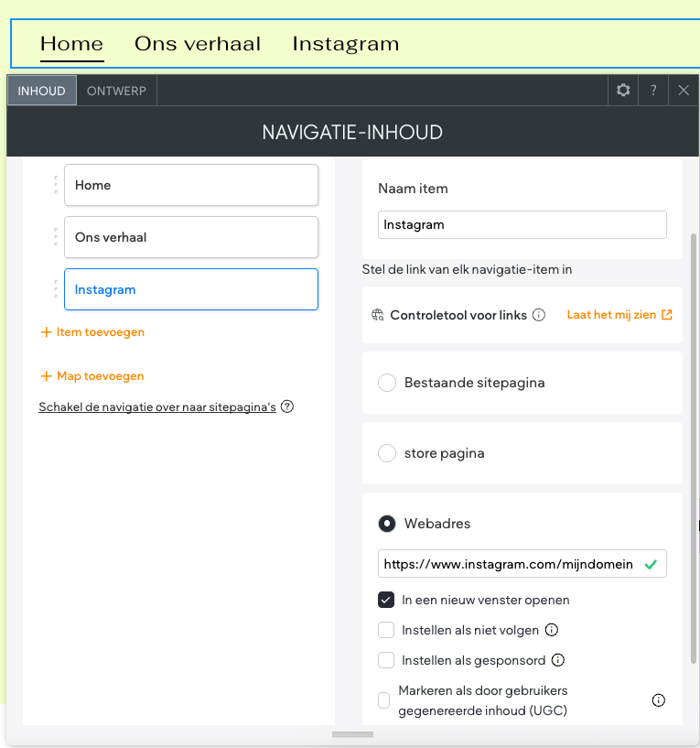Click Item toevoegen to add item
Image resolution: width=700 pixels, height=748 pixels.
coord(92,332)
